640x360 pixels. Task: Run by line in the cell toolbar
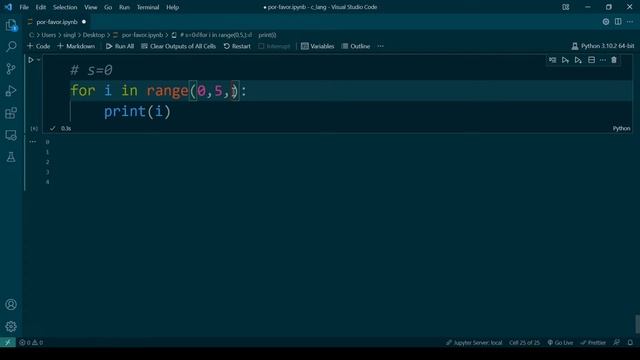(552, 60)
